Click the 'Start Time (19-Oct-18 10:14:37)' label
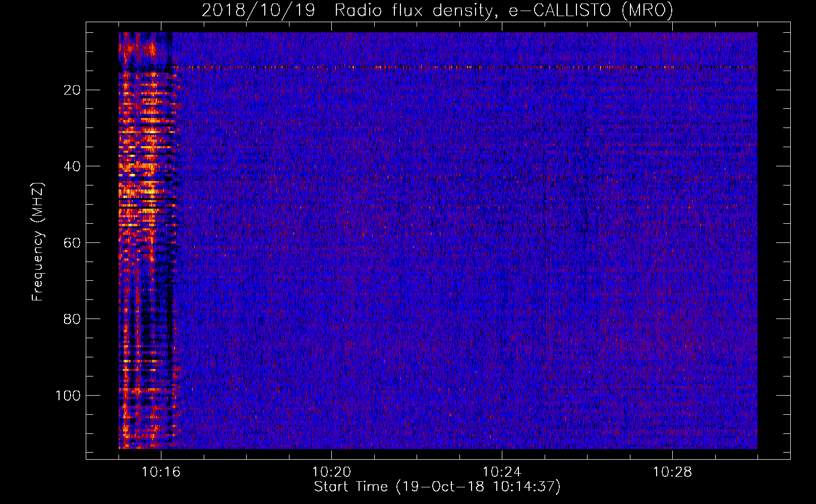The image size is (816, 504). click(x=437, y=487)
